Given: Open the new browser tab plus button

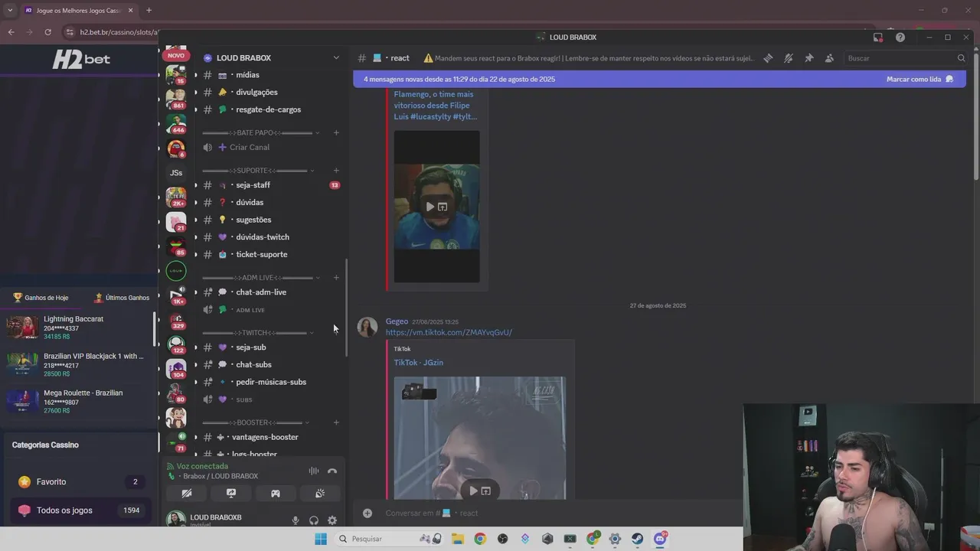Looking at the screenshot, I should point(149,10).
